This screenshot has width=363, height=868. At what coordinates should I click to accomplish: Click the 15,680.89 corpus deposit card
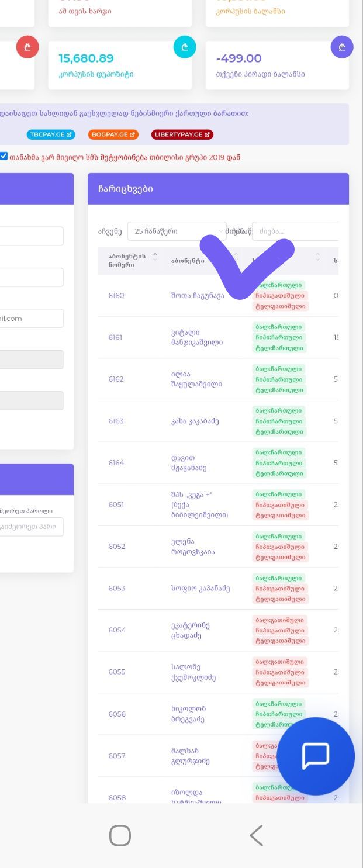[x=120, y=65]
